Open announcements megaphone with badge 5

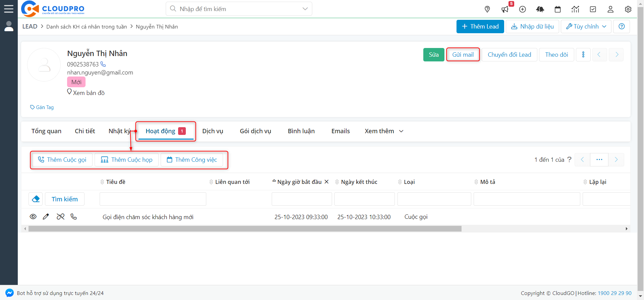tap(505, 9)
